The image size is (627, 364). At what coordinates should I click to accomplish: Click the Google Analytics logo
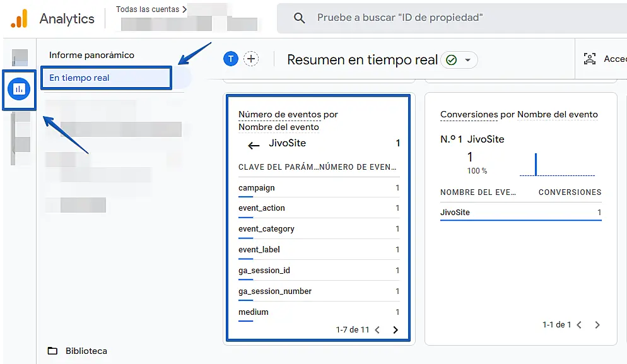(19, 18)
